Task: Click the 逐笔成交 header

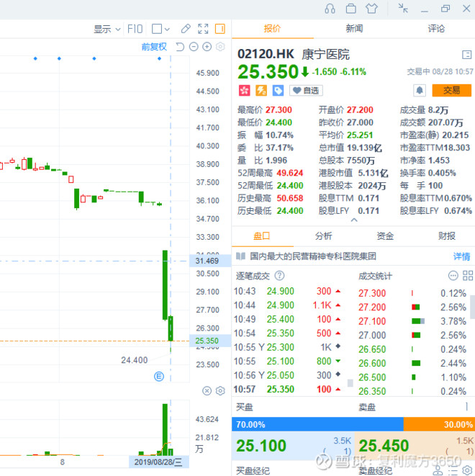Action: [253, 276]
